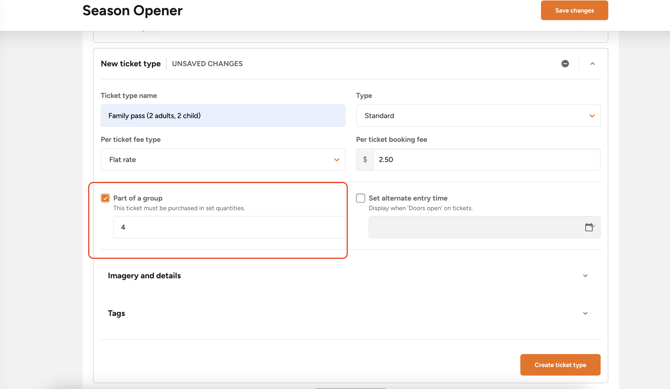Viewport: 670px width, 389px height.
Task: Open the Type dropdown showing Standard
Action: [x=478, y=115]
